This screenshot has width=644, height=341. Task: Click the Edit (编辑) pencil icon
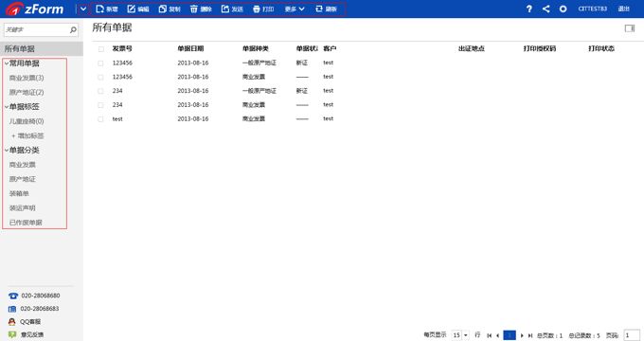tap(131, 9)
